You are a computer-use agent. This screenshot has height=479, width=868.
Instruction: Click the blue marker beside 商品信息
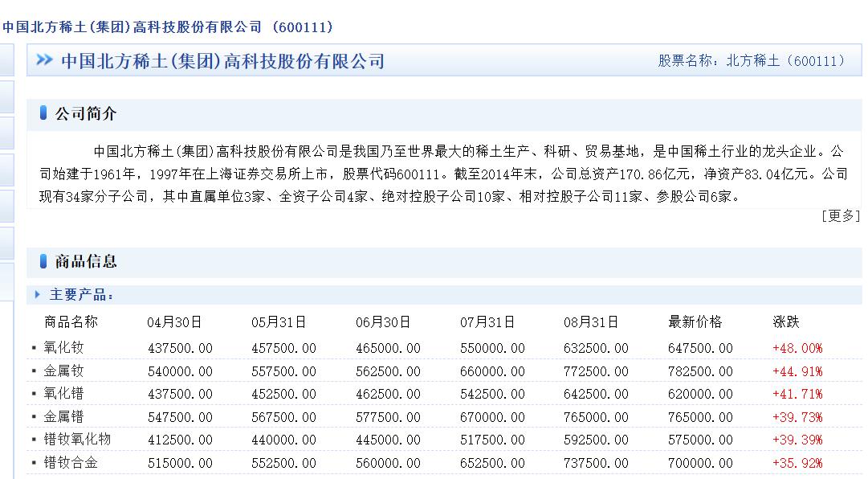[x=43, y=261]
